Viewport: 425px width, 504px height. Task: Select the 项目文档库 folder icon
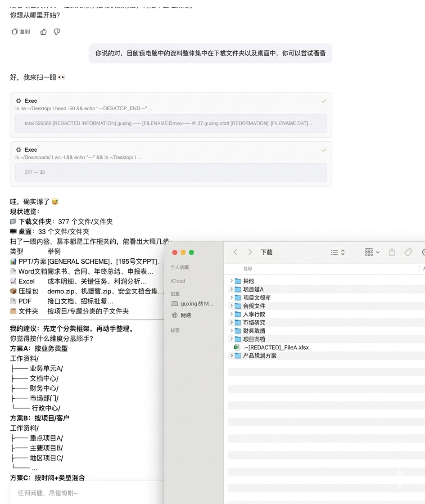coord(238,297)
